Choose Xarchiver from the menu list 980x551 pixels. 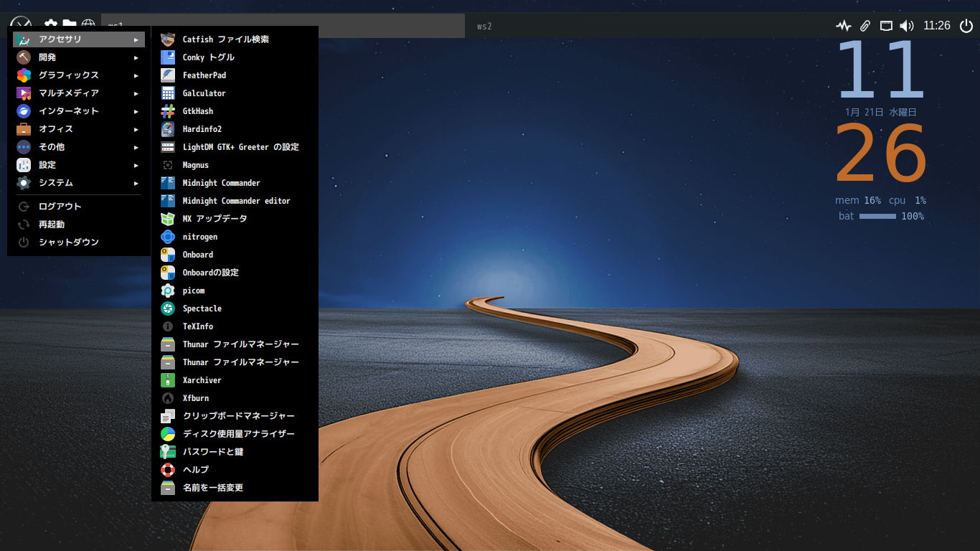(x=202, y=380)
